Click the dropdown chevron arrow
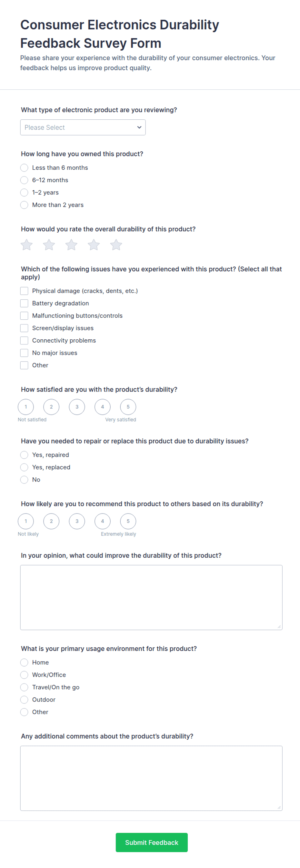This screenshot has width=300, height=868. tap(139, 127)
